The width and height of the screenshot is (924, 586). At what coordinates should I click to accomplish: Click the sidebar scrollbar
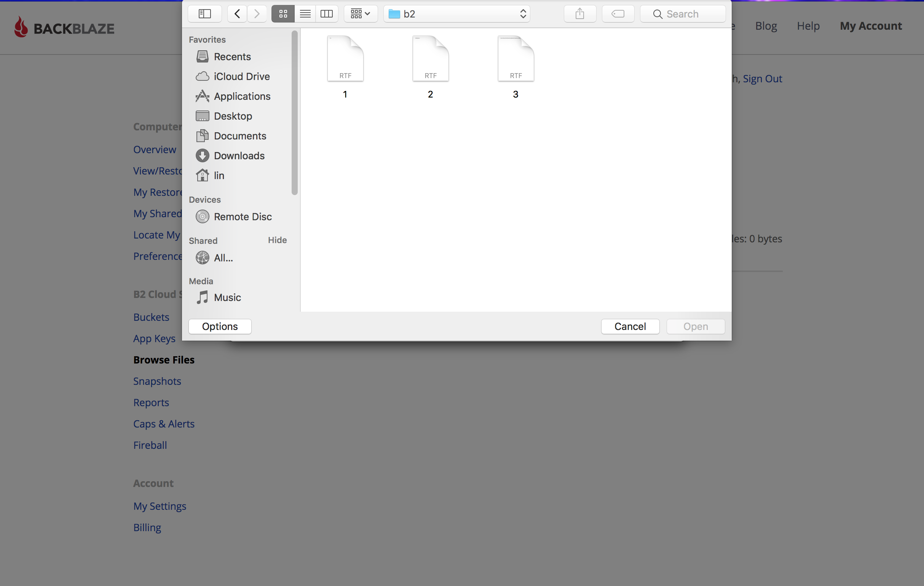tap(294, 112)
